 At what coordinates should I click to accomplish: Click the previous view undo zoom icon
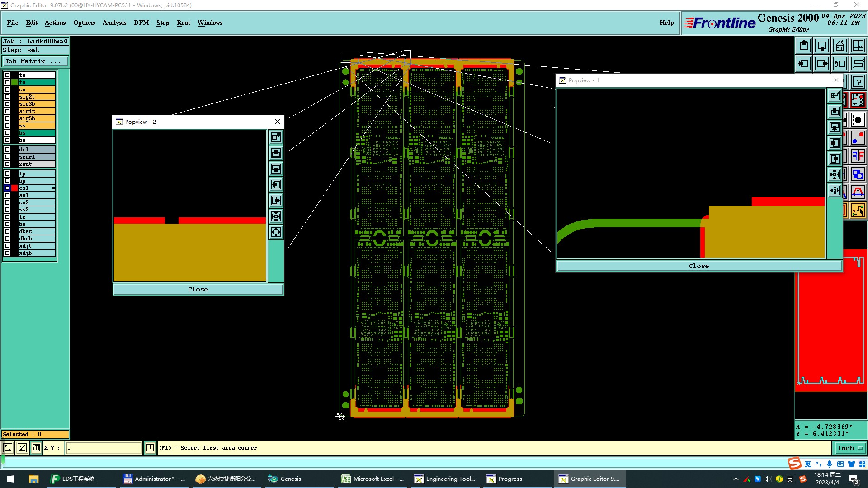click(x=840, y=64)
